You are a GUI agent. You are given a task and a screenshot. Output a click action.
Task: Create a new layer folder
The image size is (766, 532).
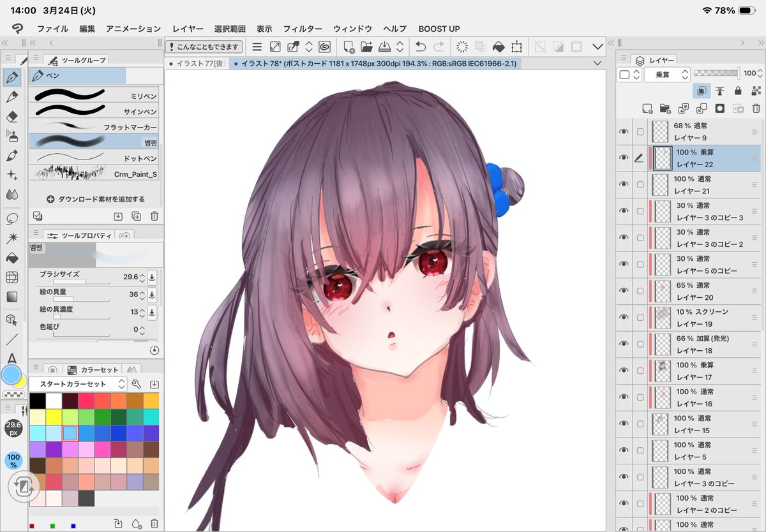[665, 108]
